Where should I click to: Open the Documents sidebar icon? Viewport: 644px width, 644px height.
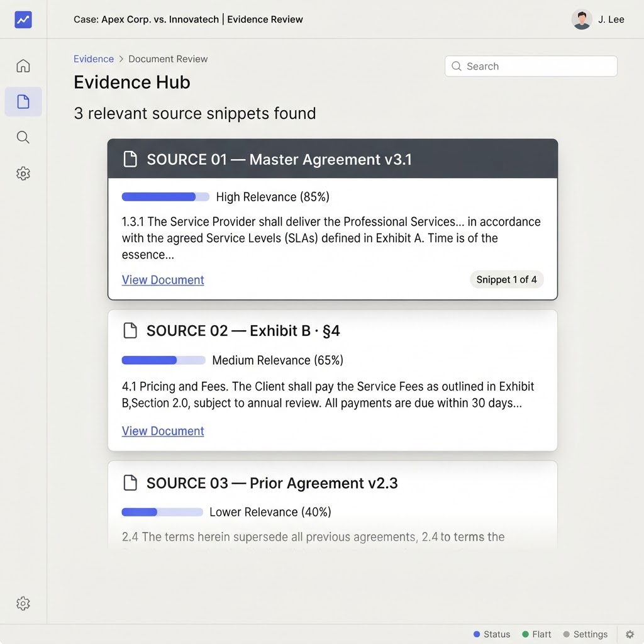pyautogui.click(x=23, y=101)
